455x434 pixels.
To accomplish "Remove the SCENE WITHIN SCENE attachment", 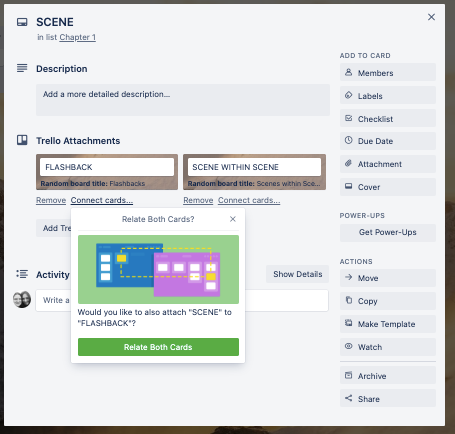I will pyautogui.click(x=198, y=200).
